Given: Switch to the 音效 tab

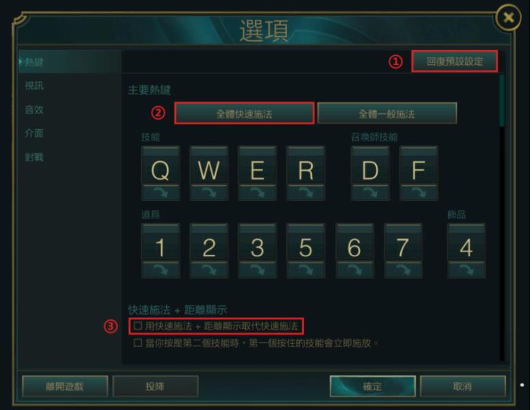Looking at the screenshot, I should pyautogui.click(x=34, y=109).
